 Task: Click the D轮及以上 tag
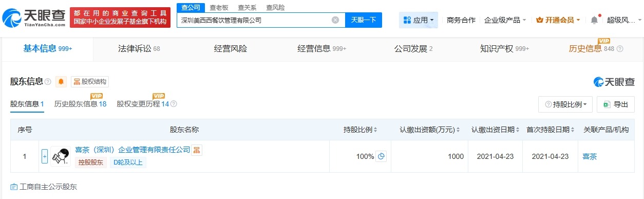pos(128,162)
